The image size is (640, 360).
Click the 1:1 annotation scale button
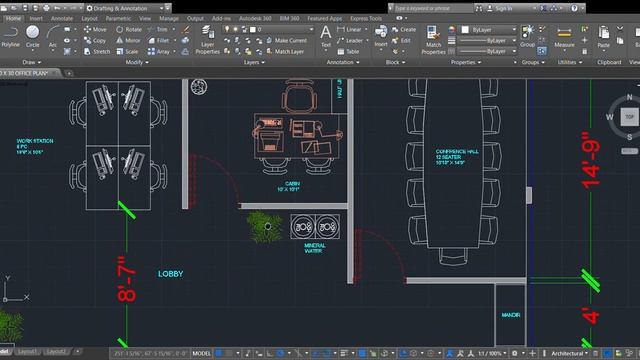(492, 353)
